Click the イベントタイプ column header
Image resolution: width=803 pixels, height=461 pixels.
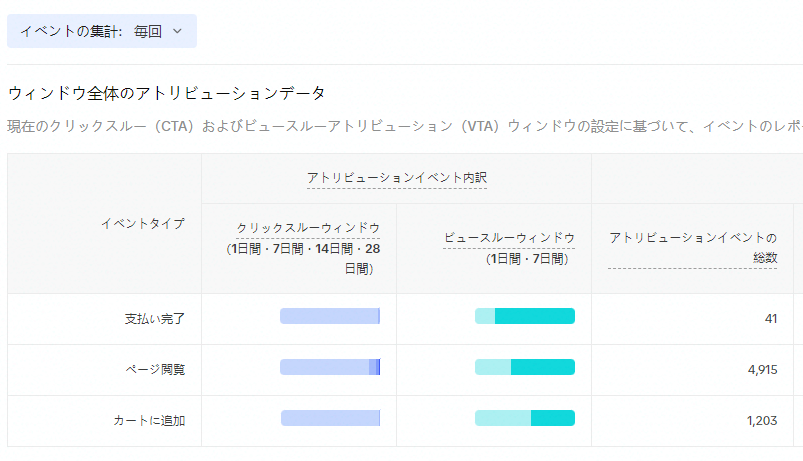[142, 224]
